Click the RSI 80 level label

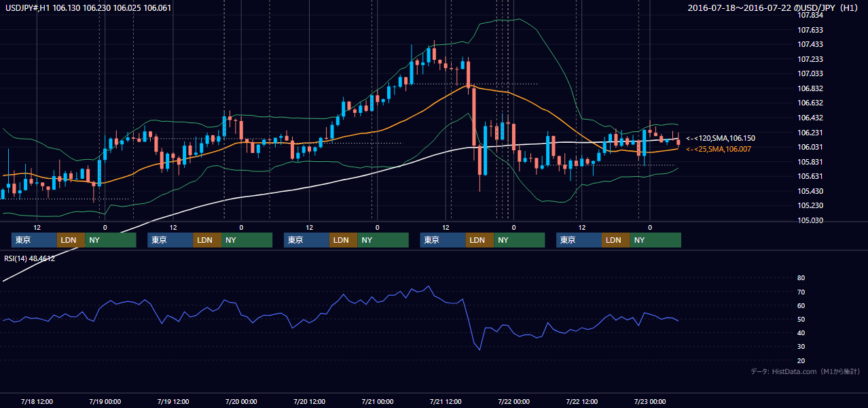[801, 278]
